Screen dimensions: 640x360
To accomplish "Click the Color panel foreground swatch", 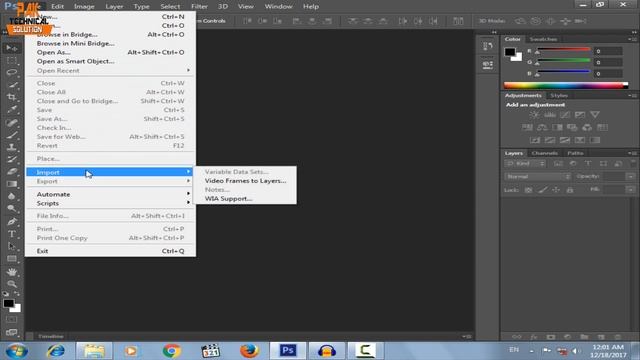I will click(510, 52).
